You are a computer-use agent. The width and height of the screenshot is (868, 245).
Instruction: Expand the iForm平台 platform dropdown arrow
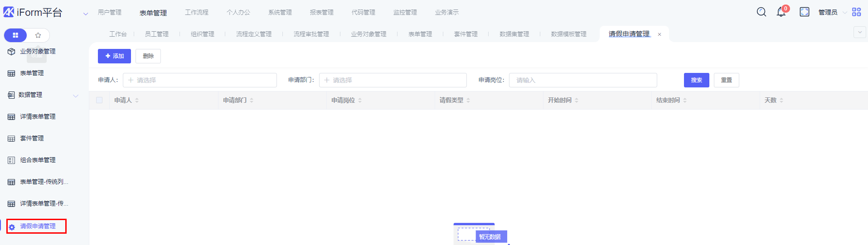coord(86,14)
